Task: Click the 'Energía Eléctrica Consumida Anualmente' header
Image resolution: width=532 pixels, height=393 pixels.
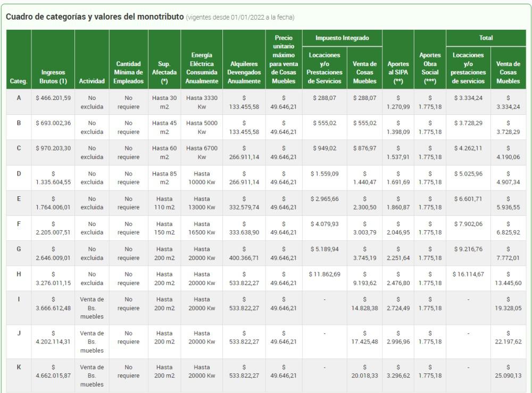Action: (x=202, y=68)
